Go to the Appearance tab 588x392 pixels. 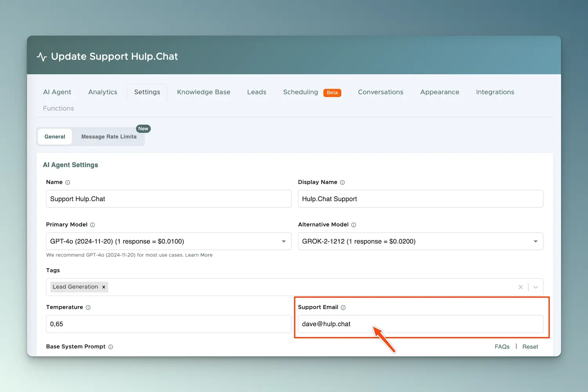pyautogui.click(x=440, y=92)
